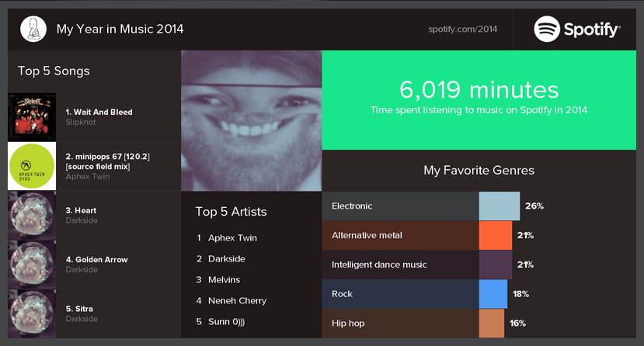Select Darkside in Top 5 Artists
644x346 pixels.
click(x=226, y=258)
